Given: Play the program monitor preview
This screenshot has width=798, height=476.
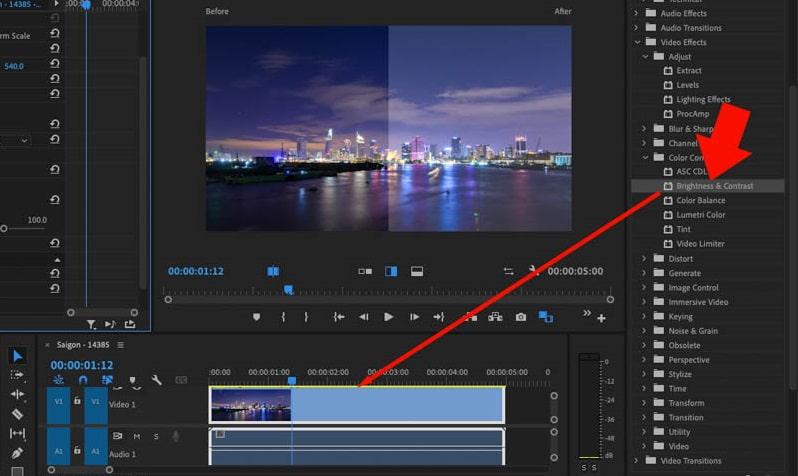Looking at the screenshot, I should tap(388, 317).
